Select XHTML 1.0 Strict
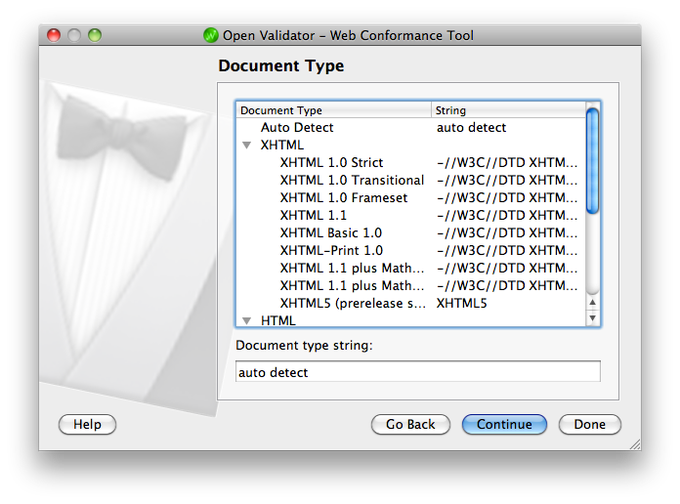Screen dimensions: 680x504 coord(411,163)
